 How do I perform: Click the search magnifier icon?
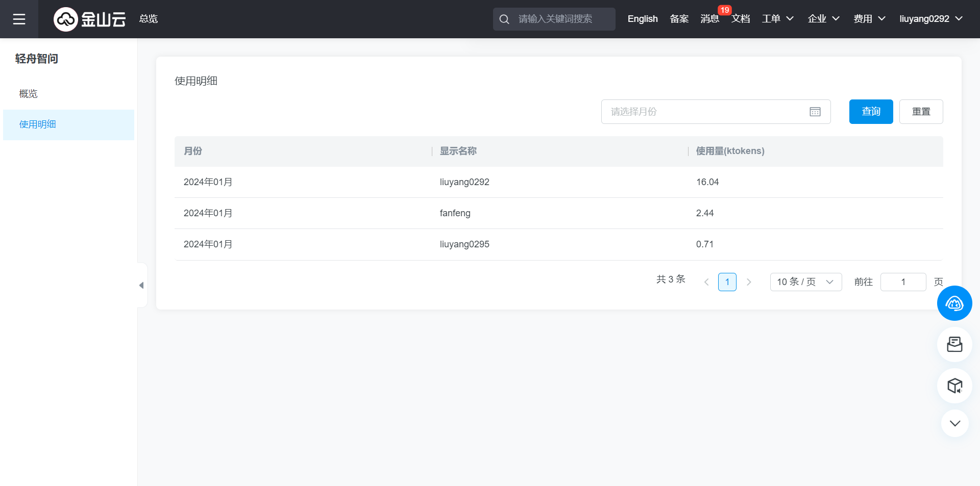pos(504,19)
